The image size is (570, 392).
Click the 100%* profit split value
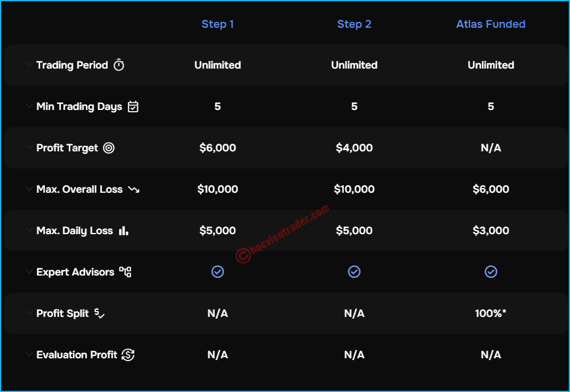(x=491, y=313)
